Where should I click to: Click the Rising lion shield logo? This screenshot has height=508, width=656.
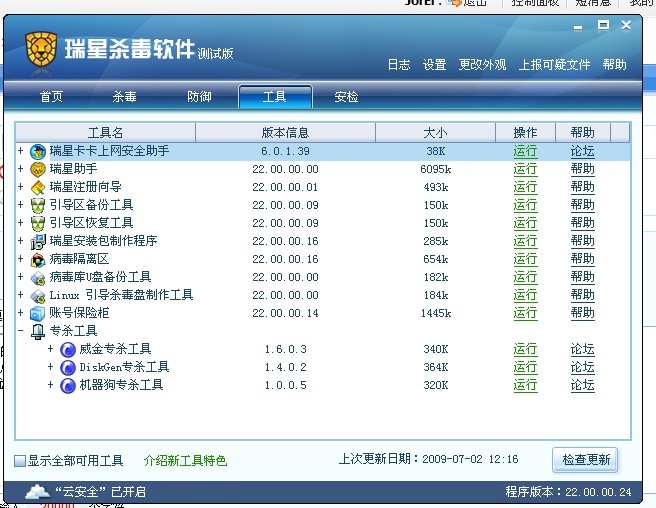pos(41,49)
